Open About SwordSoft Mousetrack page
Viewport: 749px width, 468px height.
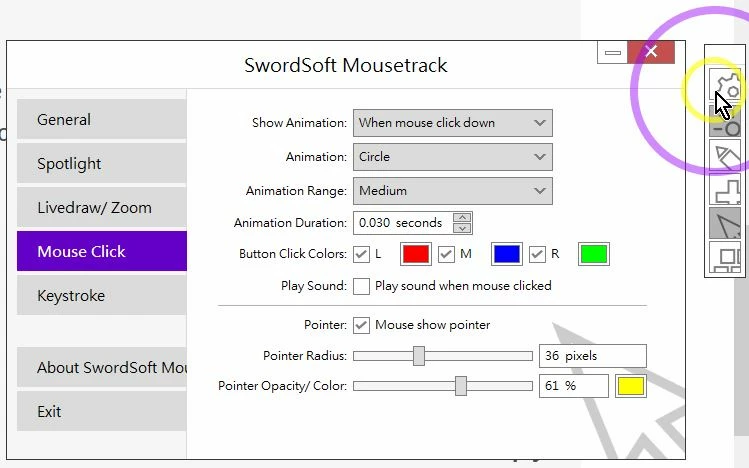tap(102, 367)
